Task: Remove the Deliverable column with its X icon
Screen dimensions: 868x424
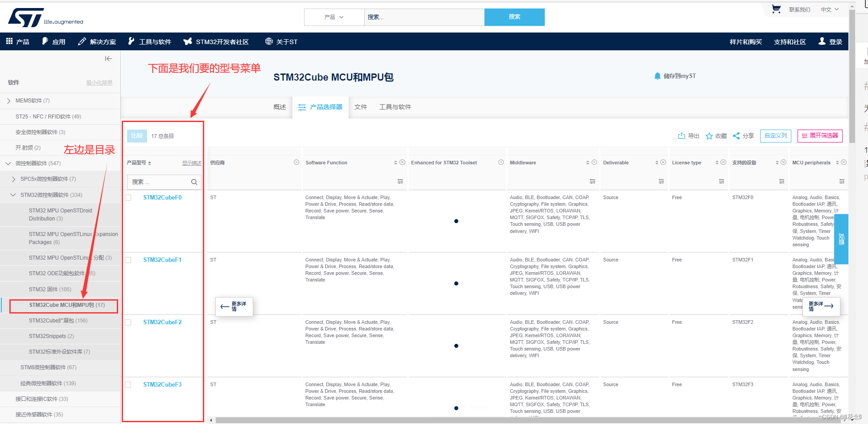Action: tap(663, 162)
